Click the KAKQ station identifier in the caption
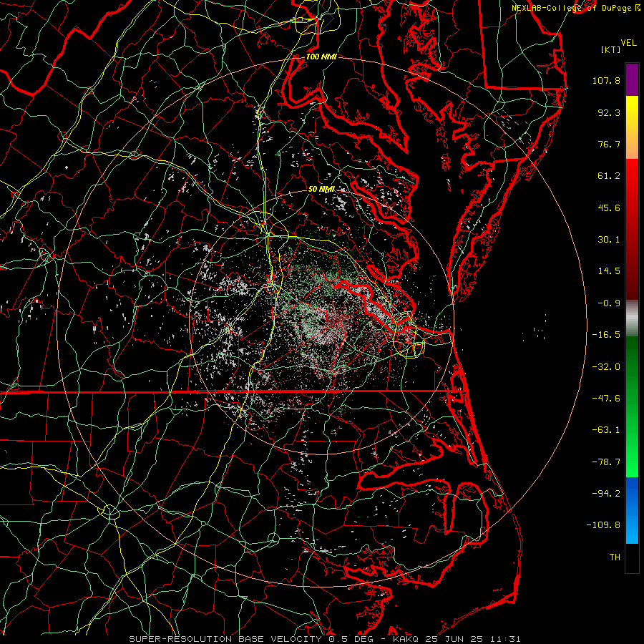 (x=406, y=639)
